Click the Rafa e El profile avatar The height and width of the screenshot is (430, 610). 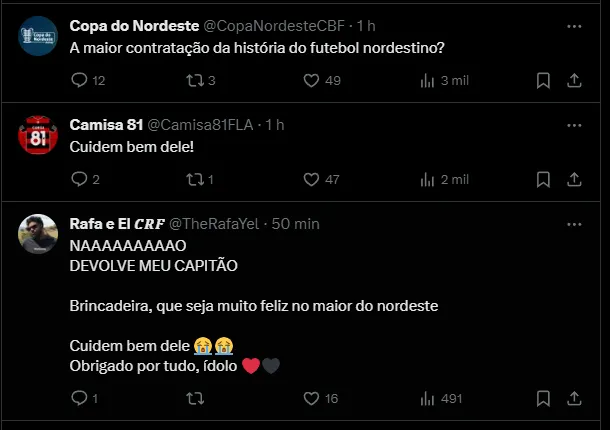pos(38,234)
